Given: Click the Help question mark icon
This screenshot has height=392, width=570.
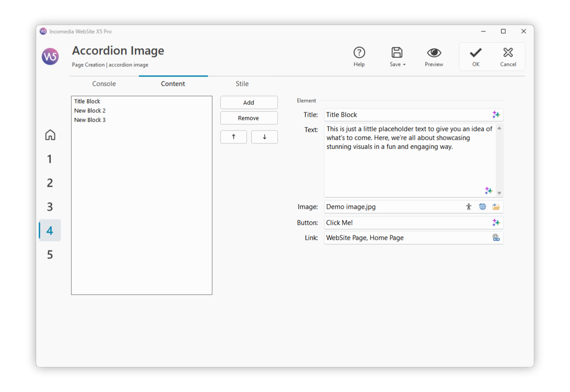Looking at the screenshot, I should coord(359,53).
